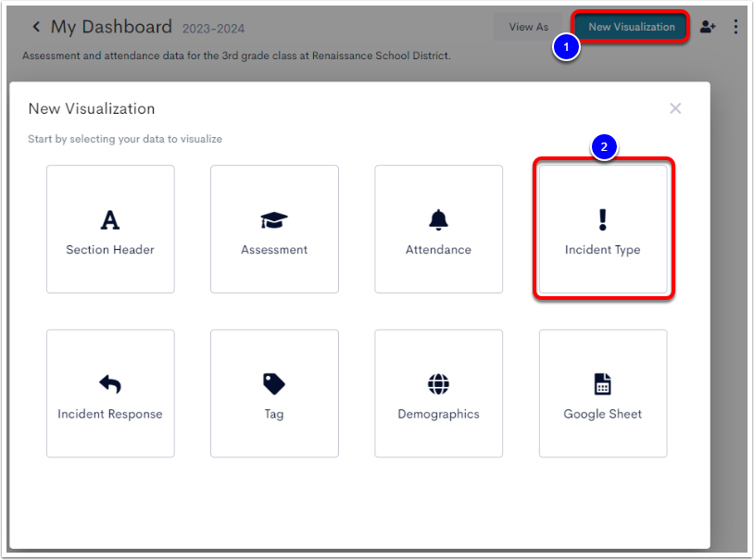The width and height of the screenshot is (754, 560).
Task: Close the New Visualization dialog
Action: (x=675, y=108)
